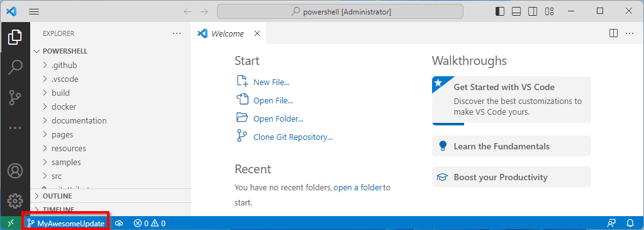The width and height of the screenshot is (644, 230).
Task: Open notifications bell in status bar
Action: [x=630, y=224]
